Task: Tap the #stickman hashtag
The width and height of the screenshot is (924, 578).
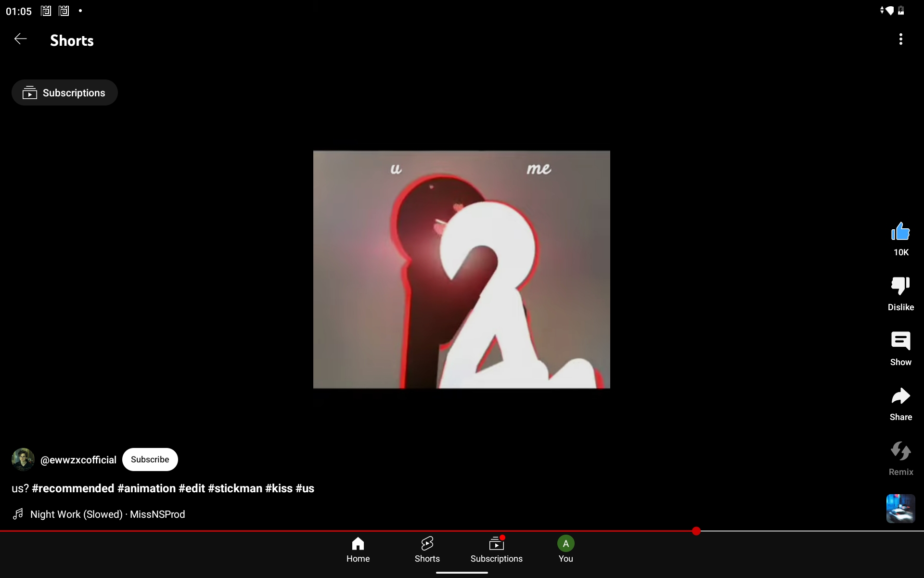Action: click(x=235, y=488)
